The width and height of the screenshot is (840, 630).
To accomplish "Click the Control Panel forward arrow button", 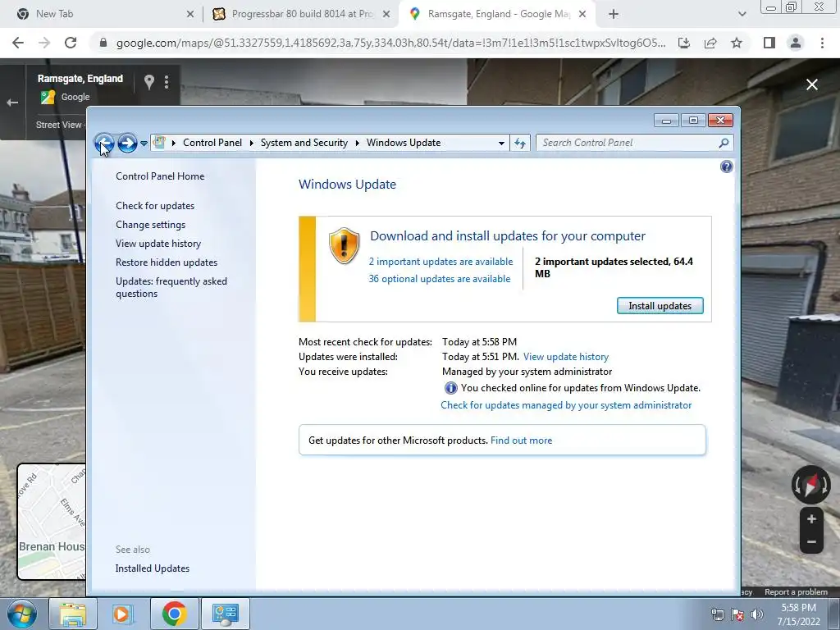I will pos(127,143).
